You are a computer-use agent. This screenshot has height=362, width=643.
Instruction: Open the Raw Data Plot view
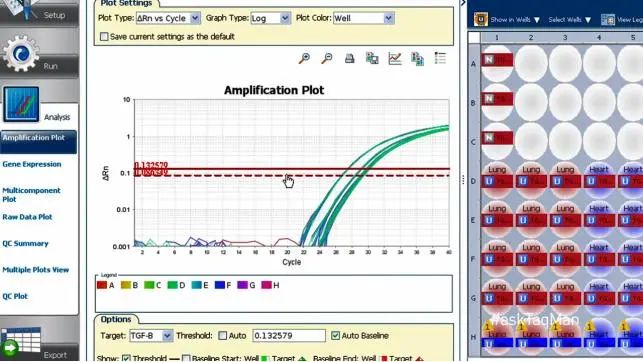[27, 217]
